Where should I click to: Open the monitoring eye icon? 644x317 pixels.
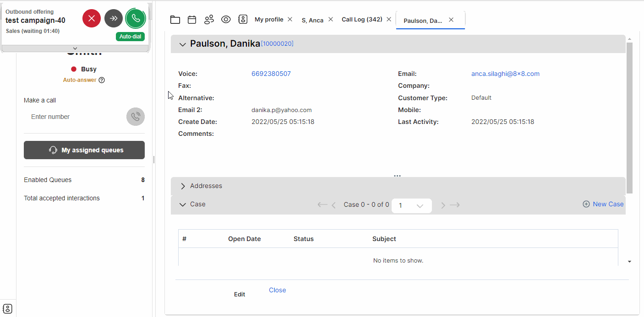click(226, 20)
